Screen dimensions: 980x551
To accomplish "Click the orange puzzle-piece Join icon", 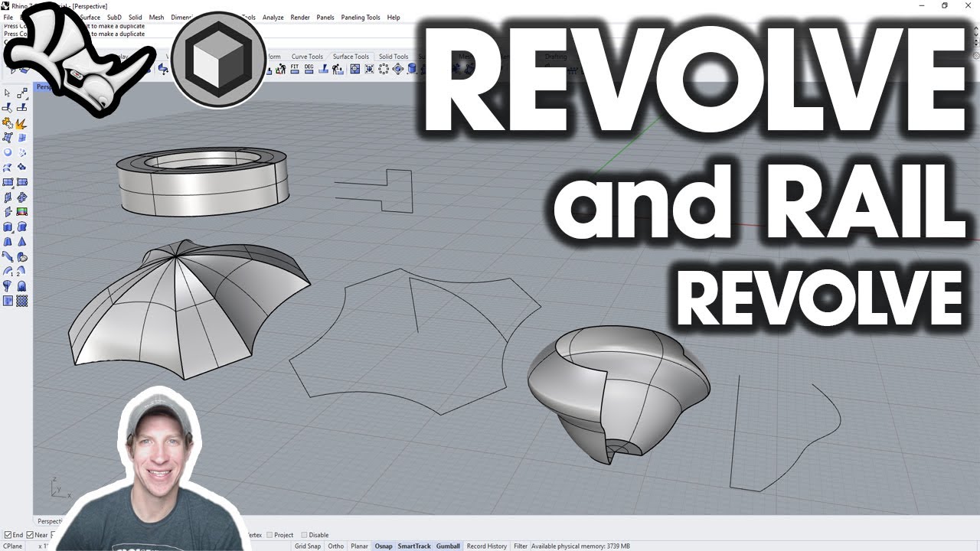I will tap(7, 122).
